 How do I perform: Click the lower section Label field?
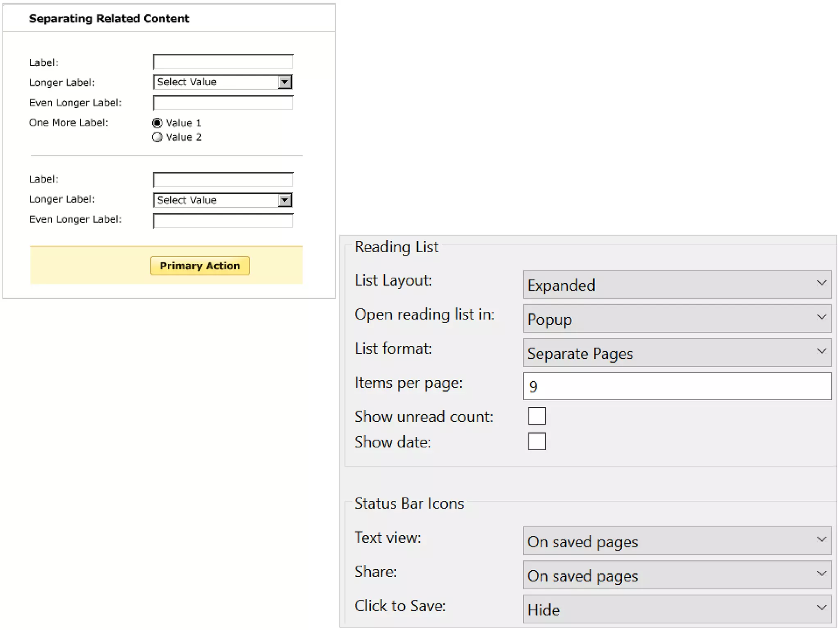(223, 180)
